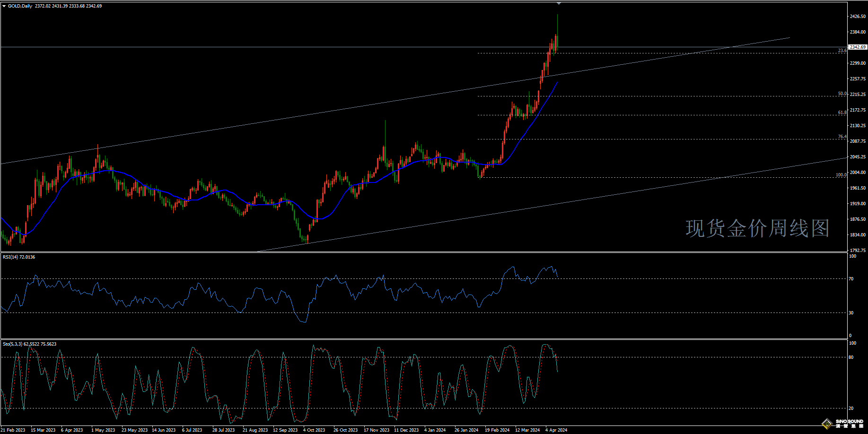Click the 2426.50 value on price scale
This screenshot has width=868, height=434.
(858, 17)
